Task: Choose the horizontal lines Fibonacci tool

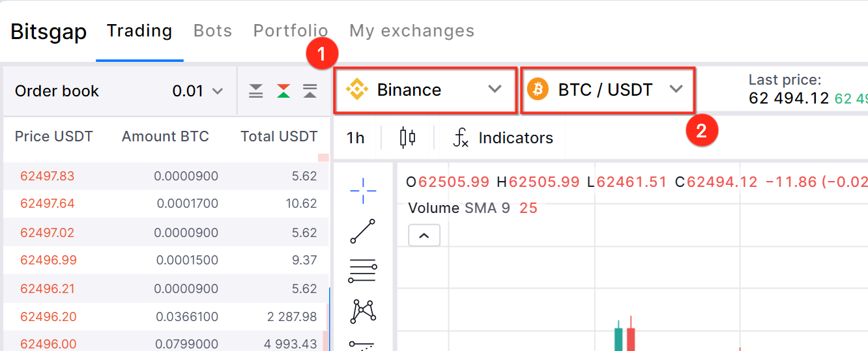Action: click(x=363, y=270)
